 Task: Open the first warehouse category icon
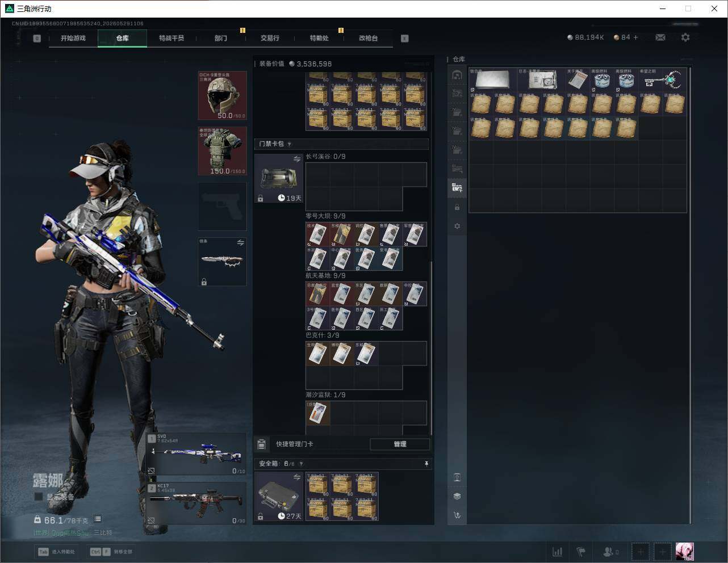click(x=457, y=75)
